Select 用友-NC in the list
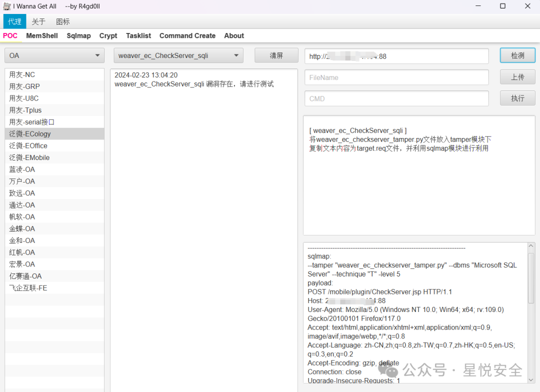This screenshot has width=540, height=392. tap(54, 74)
